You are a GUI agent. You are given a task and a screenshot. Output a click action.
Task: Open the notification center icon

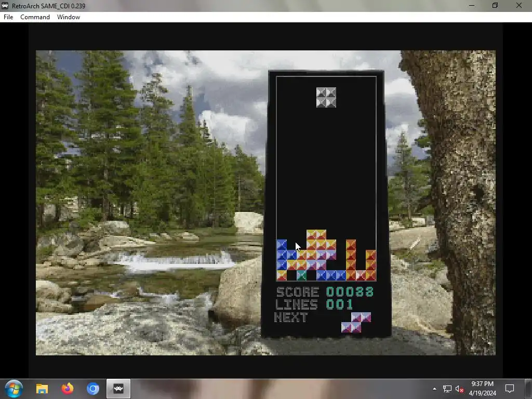click(510, 389)
